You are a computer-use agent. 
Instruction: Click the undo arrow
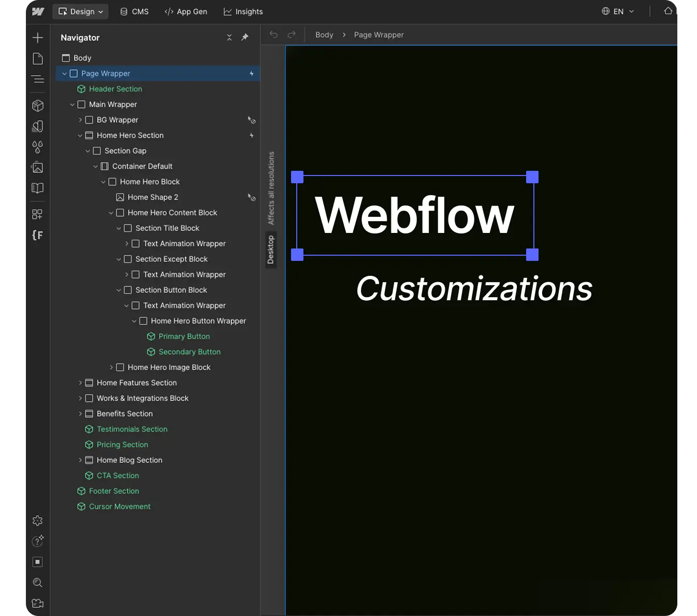point(274,35)
